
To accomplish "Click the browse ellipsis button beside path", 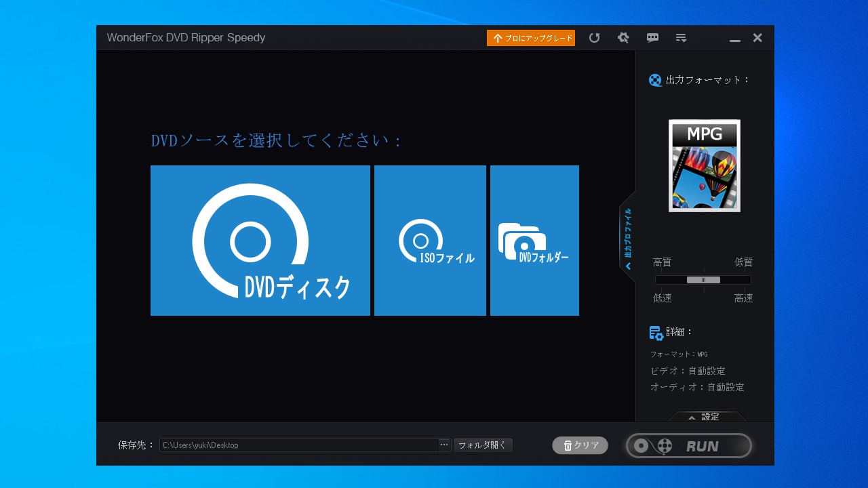I will coord(444,445).
